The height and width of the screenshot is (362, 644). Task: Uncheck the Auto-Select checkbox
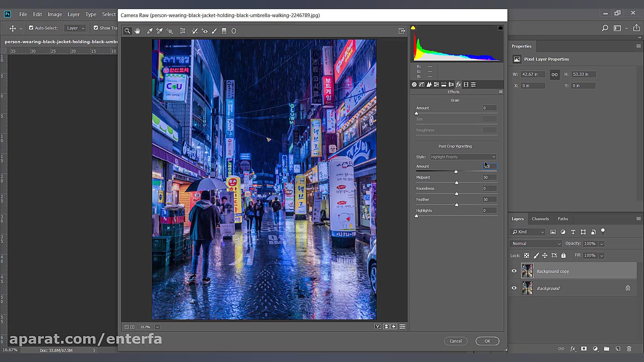click(31, 28)
